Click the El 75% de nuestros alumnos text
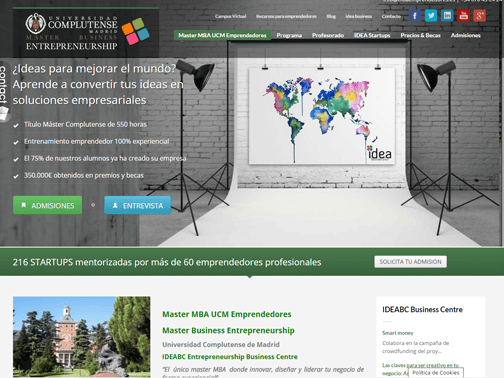This screenshot has height=378, width=504. tap(105, 158)
